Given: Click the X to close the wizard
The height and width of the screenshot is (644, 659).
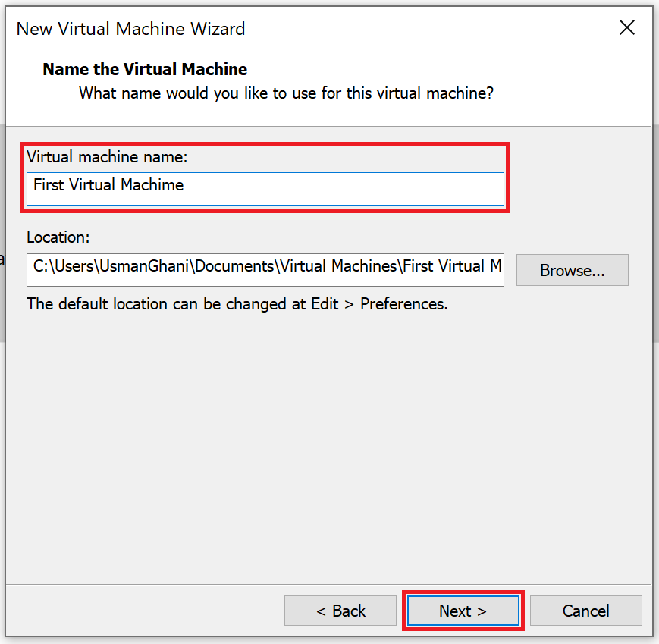Looking at the screenshot, I should 626,27.
